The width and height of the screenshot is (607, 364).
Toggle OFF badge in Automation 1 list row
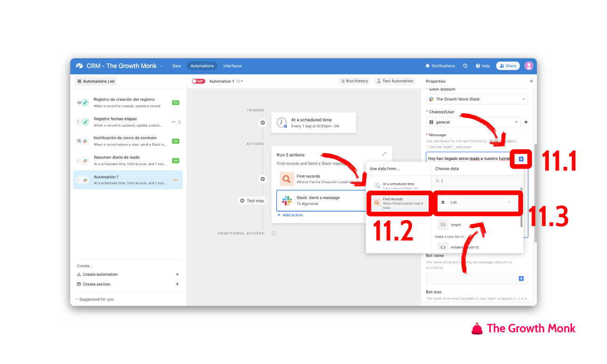point(175,180)
